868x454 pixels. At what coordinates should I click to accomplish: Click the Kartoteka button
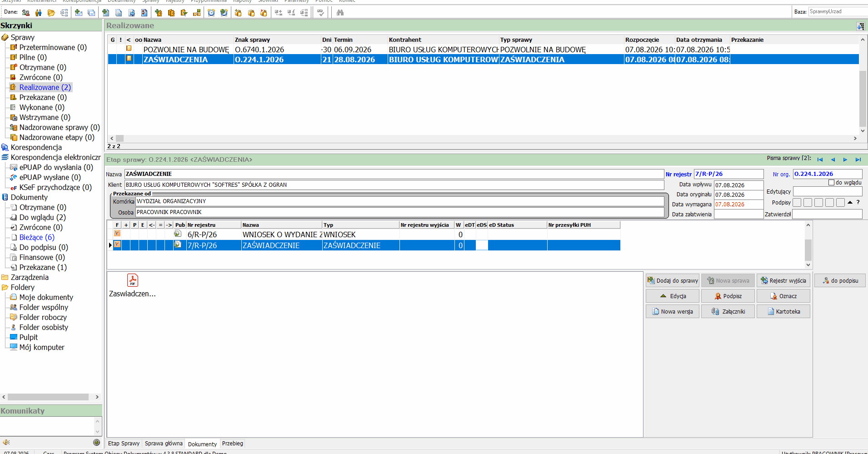point(783,311)
